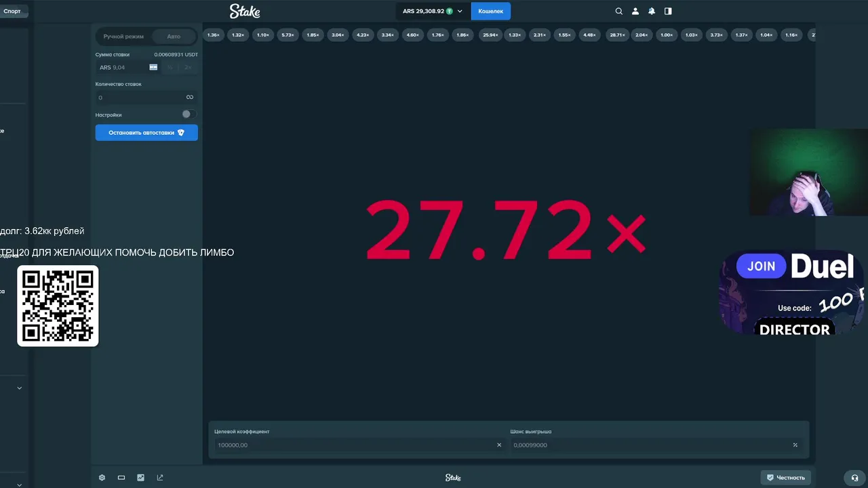Open the 4.60× result pill

click(x=412, y=35)
